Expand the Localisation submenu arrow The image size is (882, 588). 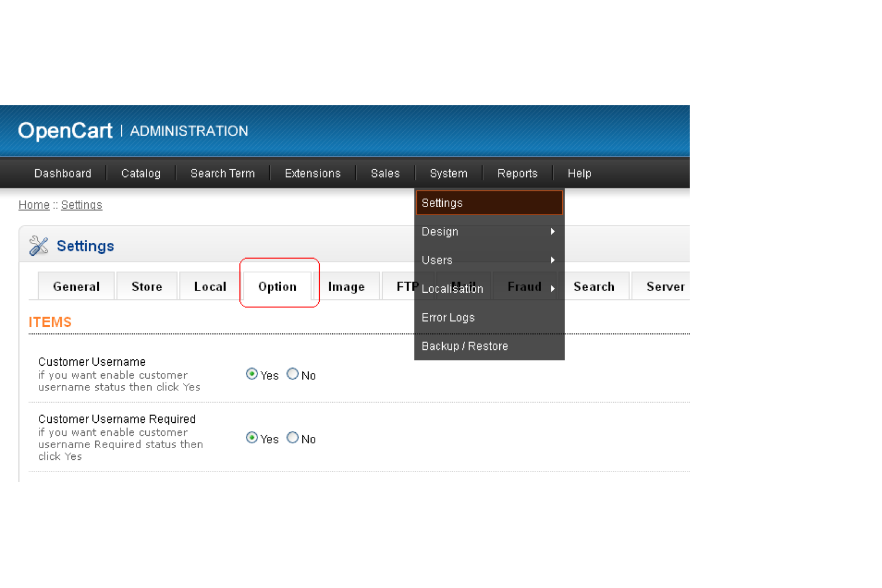(552, 288)
